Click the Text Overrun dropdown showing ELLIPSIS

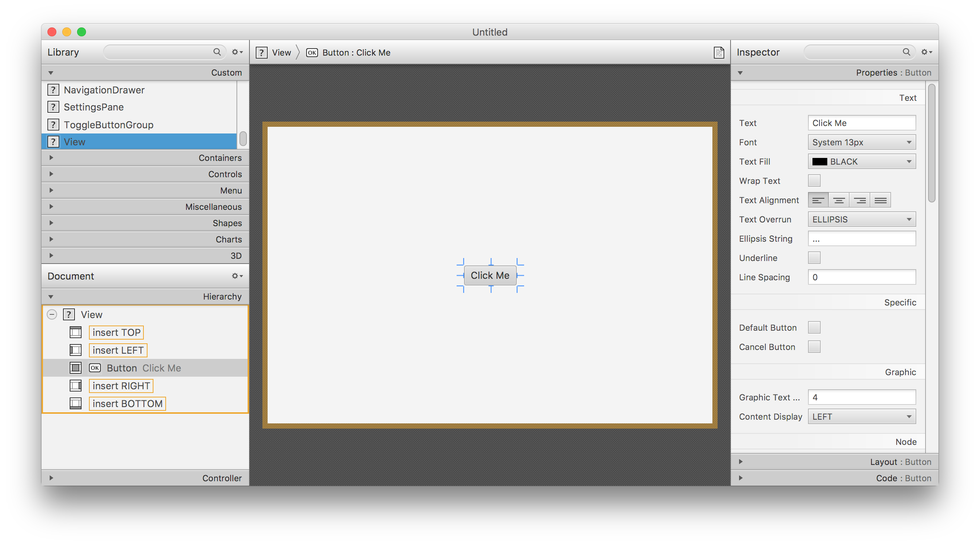pyautogui.click(x=862, y=219)
